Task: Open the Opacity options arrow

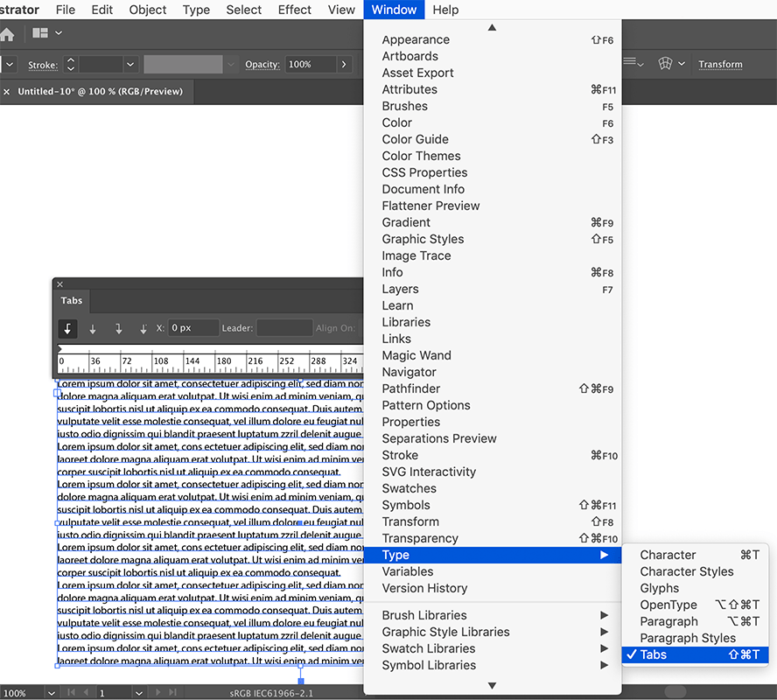Action: pos(344,64)
